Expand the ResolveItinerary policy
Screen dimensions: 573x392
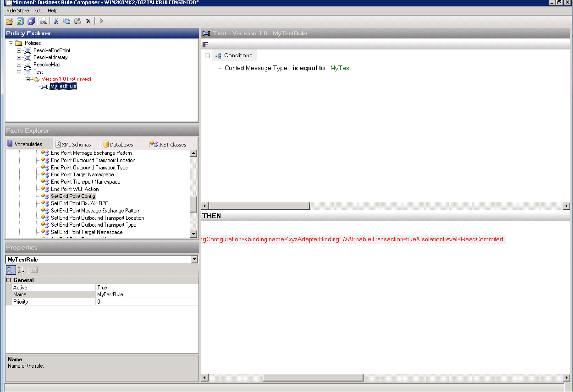[19, 58]
